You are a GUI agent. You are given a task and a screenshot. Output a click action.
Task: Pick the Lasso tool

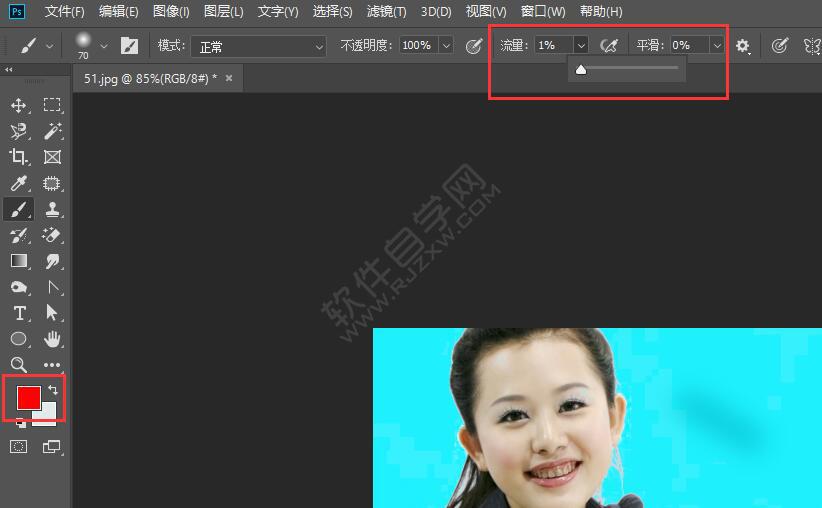click(x=19, y=131)
